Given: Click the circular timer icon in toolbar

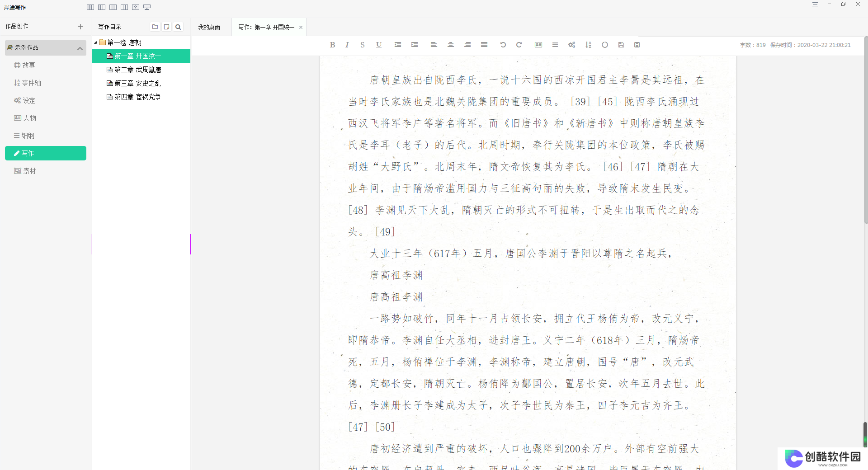Looking at the screenshot, I should pos(605,45).
